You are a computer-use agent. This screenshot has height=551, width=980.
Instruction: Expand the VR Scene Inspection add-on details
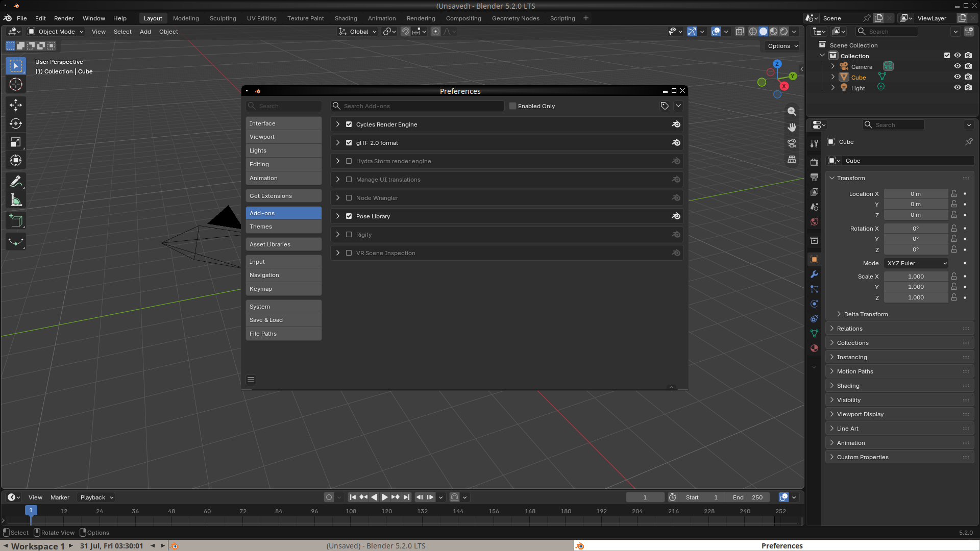(338, 253)
